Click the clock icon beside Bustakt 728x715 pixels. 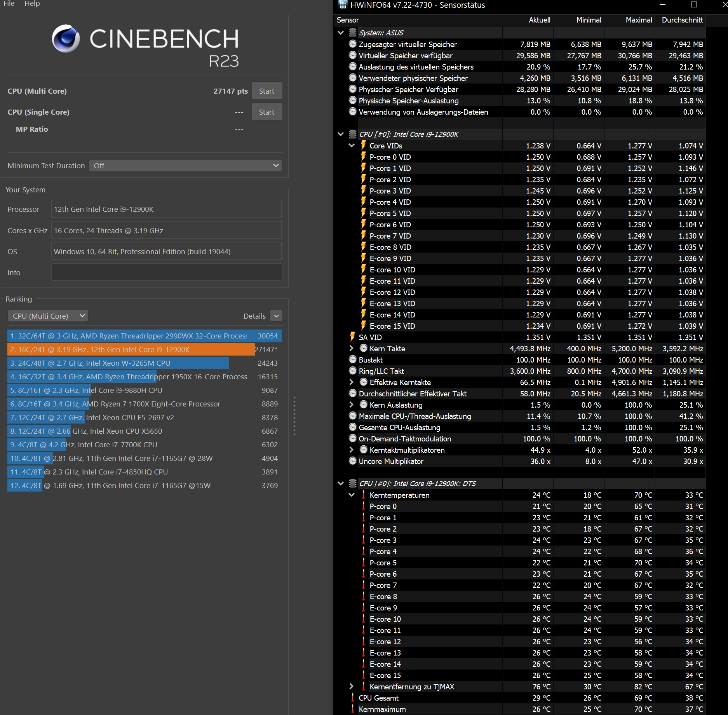[353, 359]
